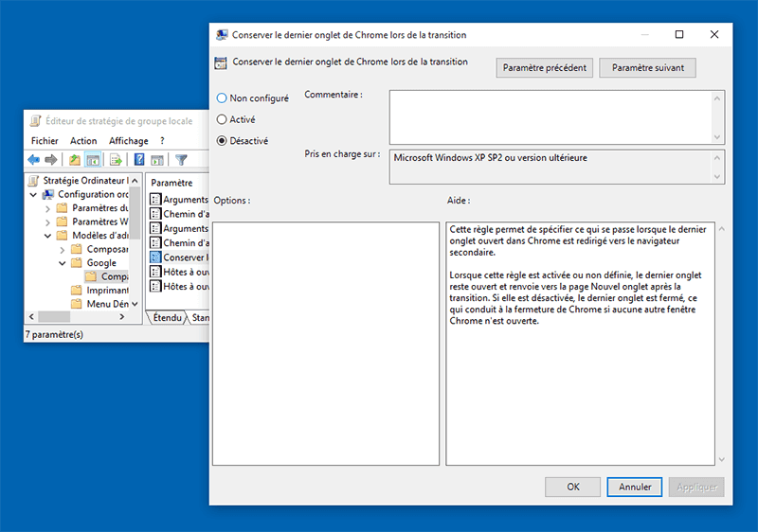Open the ? help menu
This screenshot has height=532, width=758.
click(162, 140)
